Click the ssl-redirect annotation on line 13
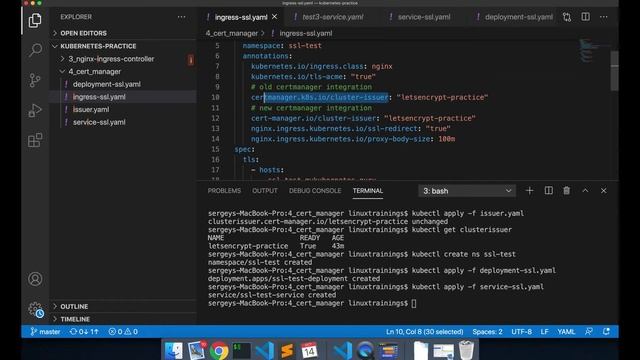 (x=334, y=129)
